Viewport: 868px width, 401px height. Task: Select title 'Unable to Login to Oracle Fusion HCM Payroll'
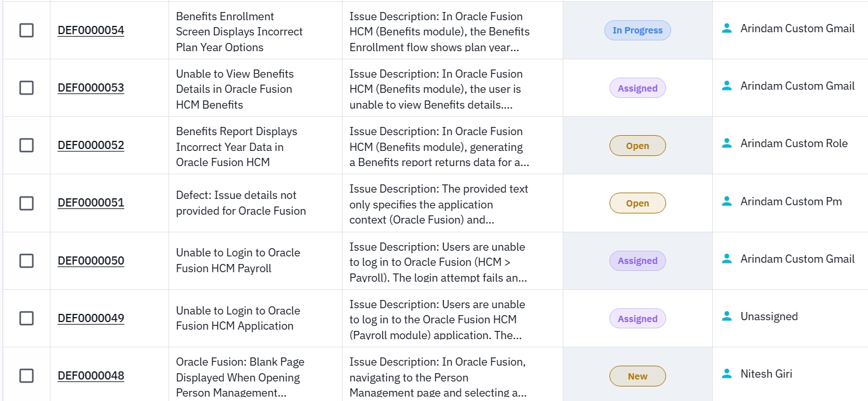238,260
